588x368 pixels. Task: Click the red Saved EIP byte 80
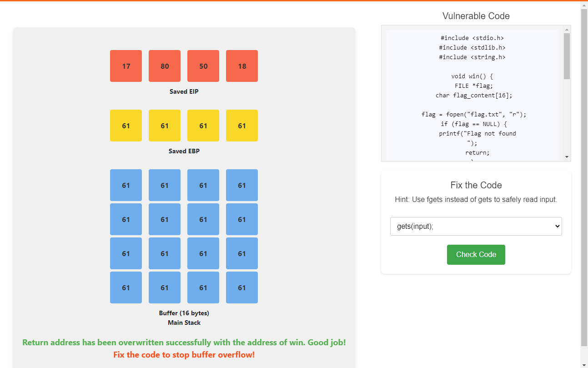point(165,66)
